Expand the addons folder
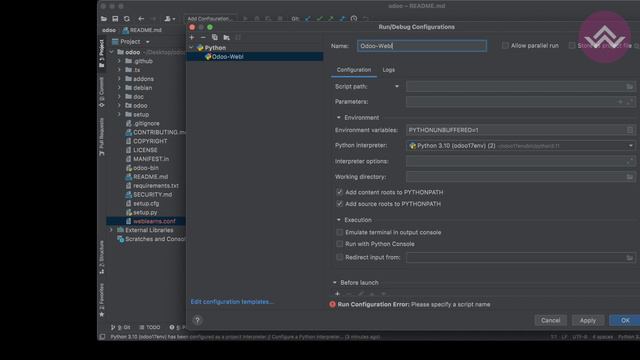Screen dimensions: 640x360 [x=119, y=79]
